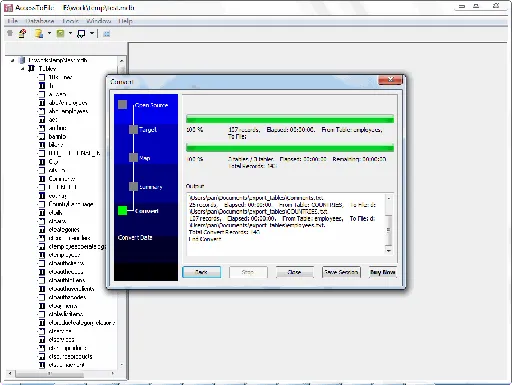This screenshot has width=512, height=385.
Task: Click the AccessToFile app icon in title bar
Action: [8, 7]
